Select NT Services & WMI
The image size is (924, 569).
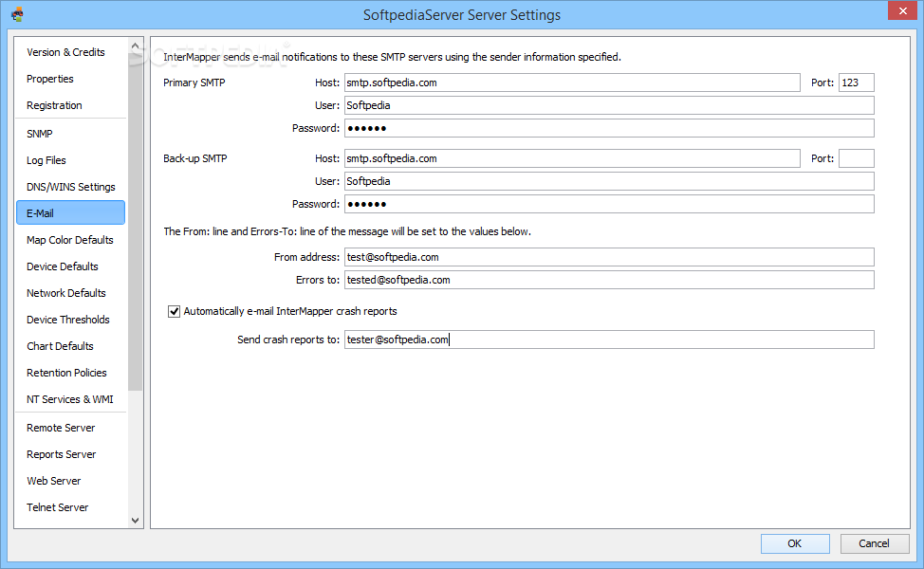69,398
